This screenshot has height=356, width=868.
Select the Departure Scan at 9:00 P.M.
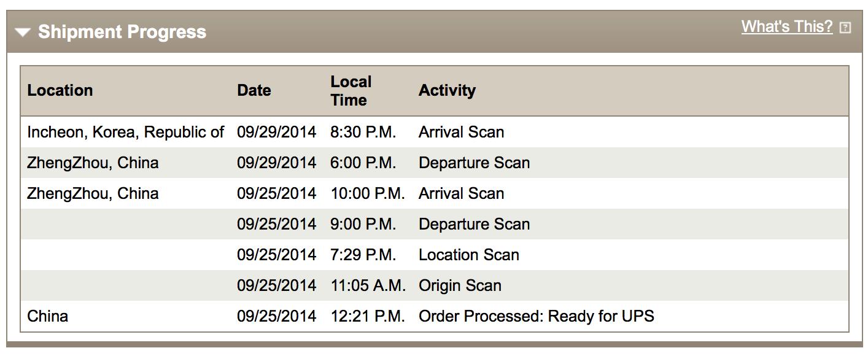pos(474,224)
